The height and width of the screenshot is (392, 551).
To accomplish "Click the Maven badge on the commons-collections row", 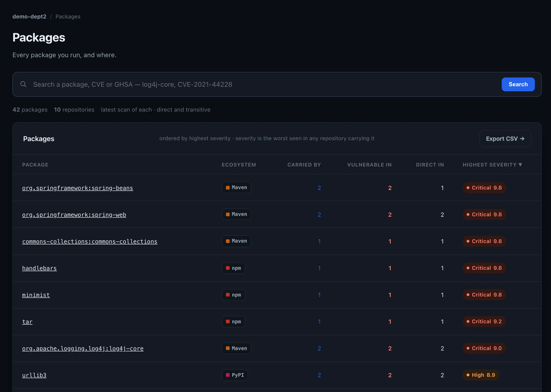I will pyautogui.click(x=236, y=241).
